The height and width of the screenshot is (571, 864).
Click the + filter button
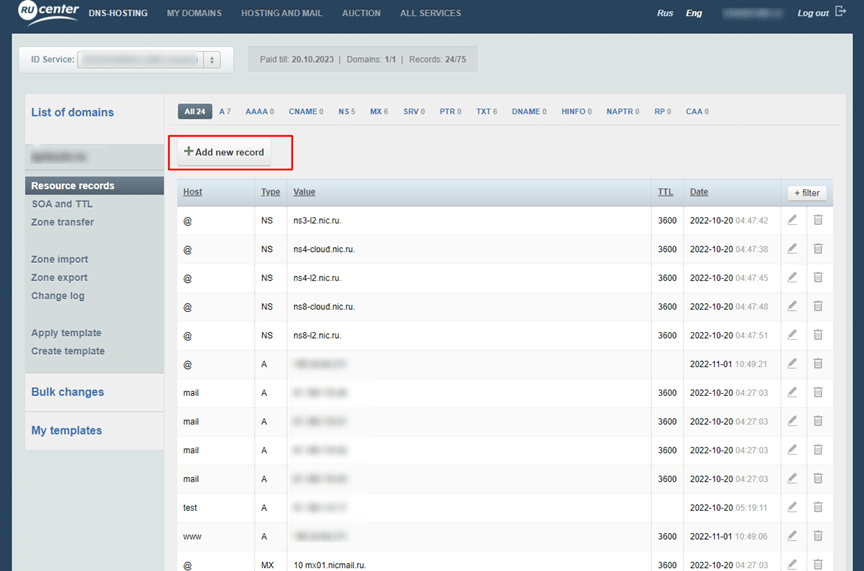[x=807, y=192]
